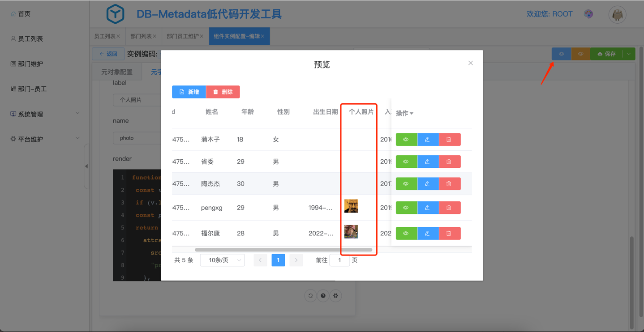Click the refresh icon below the dialog
This screenshot has height=332, width=644.
coord(310,296)
